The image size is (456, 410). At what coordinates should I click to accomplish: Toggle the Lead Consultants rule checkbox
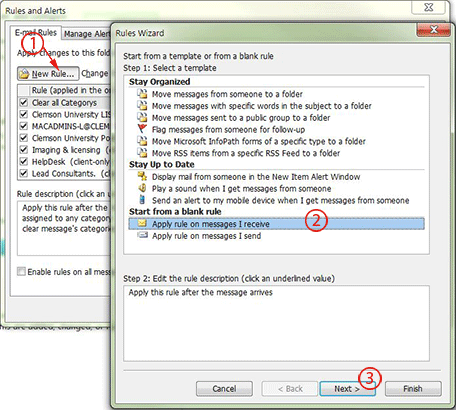[24, 173]
